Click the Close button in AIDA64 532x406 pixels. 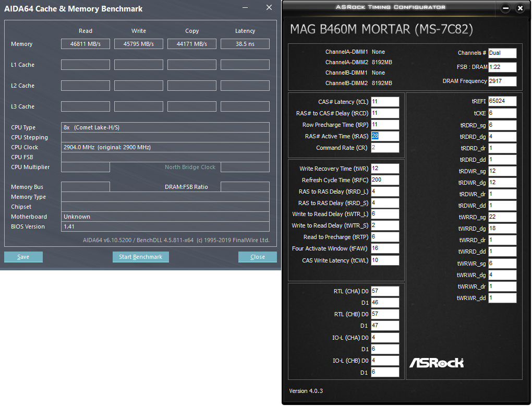point(258,257)
